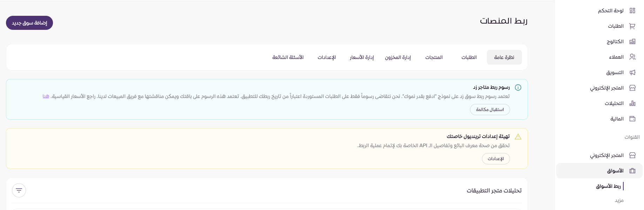Click the الإعدادات button in yellow alert
The height and width of the screenshot is (210, 644).
(496, 159)
